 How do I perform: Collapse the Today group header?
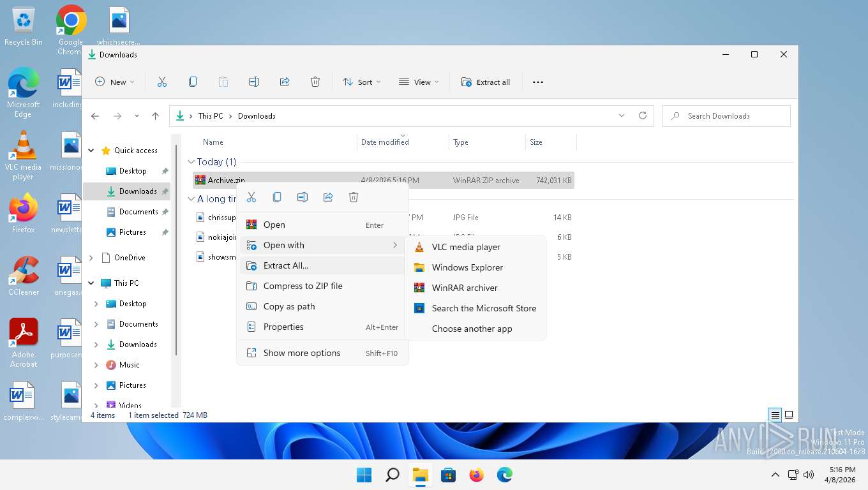191,162
